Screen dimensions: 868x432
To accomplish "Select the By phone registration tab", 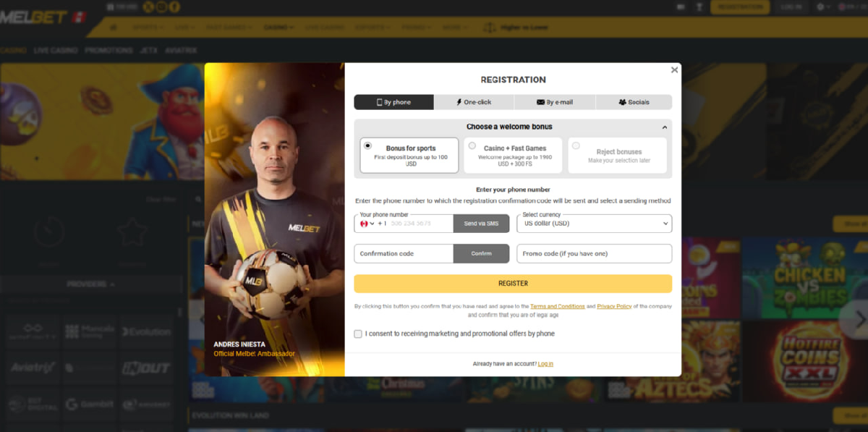I will pos(394,102).
